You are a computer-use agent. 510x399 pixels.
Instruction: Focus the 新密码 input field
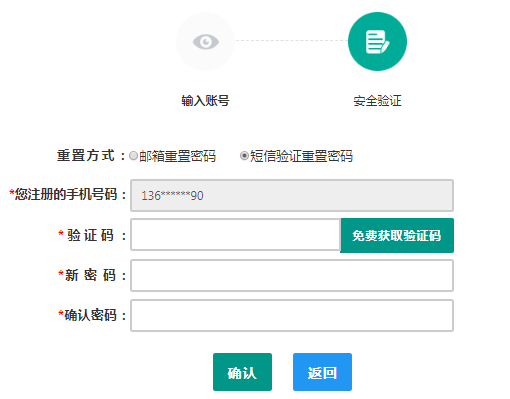pyautogui.click(x=292, y=276)
